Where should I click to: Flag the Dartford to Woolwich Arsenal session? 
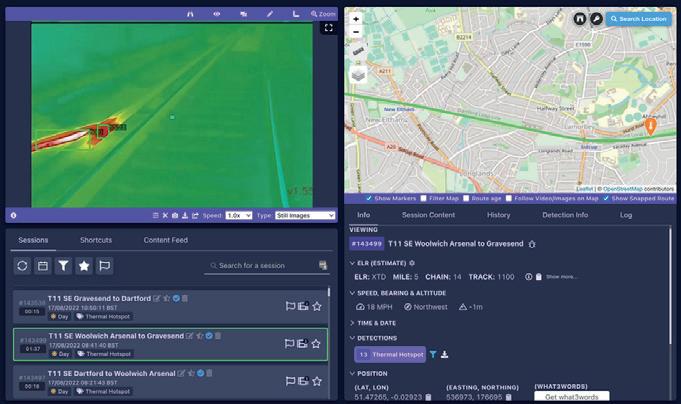click(x=290, y=381)
